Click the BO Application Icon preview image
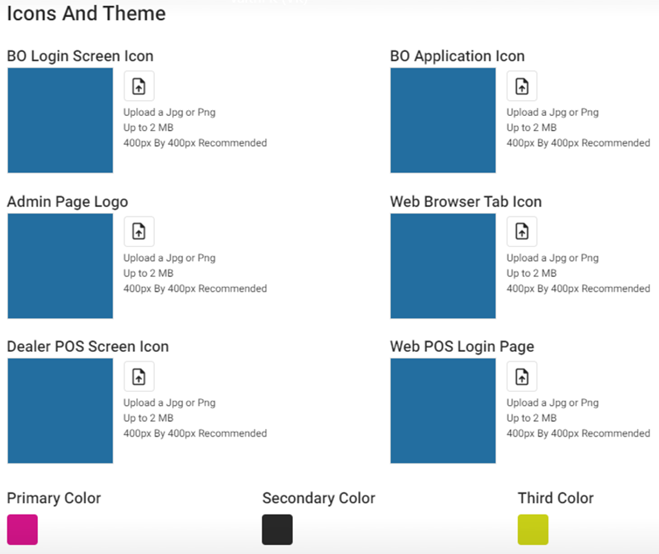659x554 pixels. [442, 120]
